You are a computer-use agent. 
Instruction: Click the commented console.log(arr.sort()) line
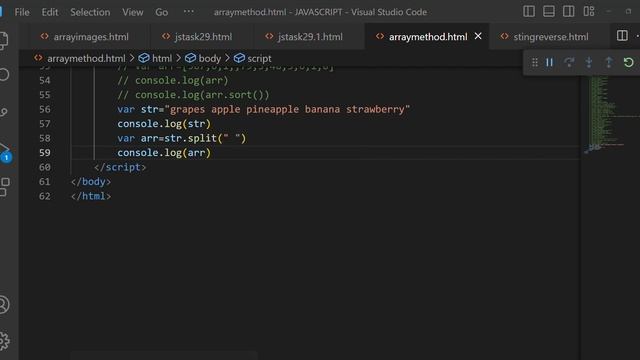(x=193, y=95)
